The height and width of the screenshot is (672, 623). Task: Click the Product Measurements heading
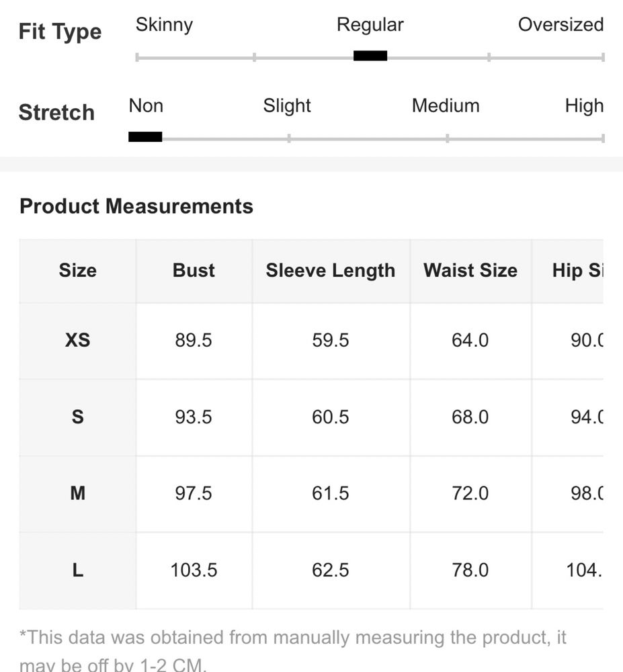coord(136,206)
